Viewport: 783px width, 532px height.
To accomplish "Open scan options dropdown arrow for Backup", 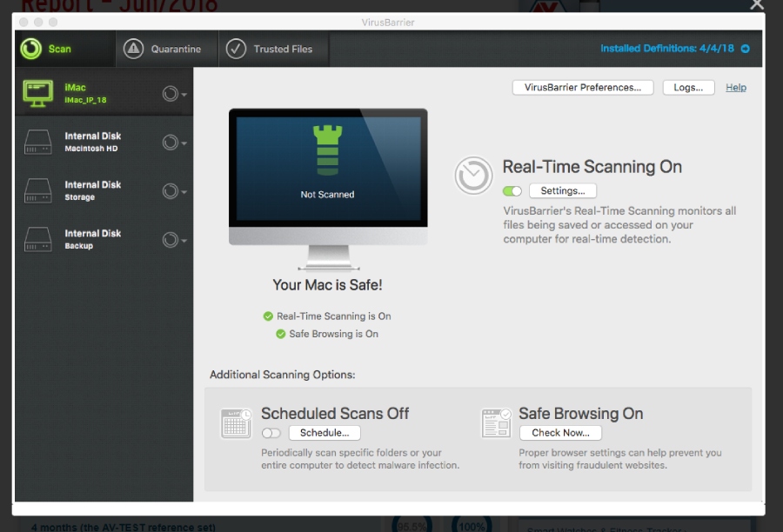I will point(184,241).
